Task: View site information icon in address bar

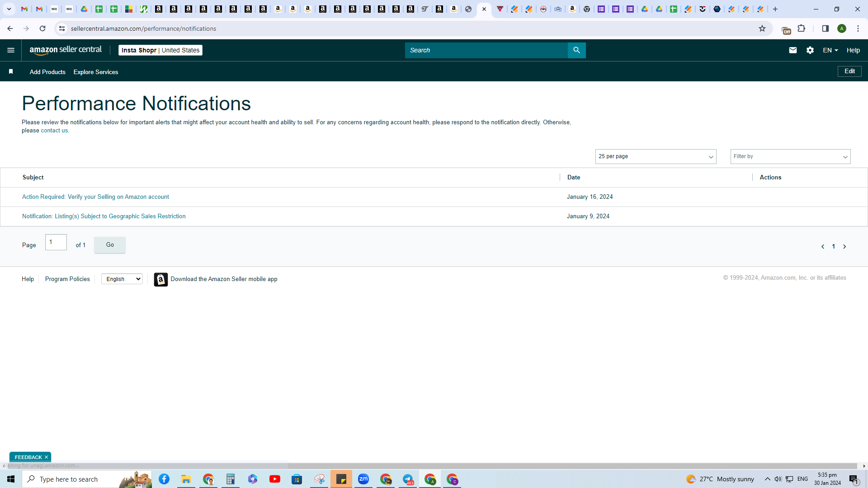Action: click(62, 28)
